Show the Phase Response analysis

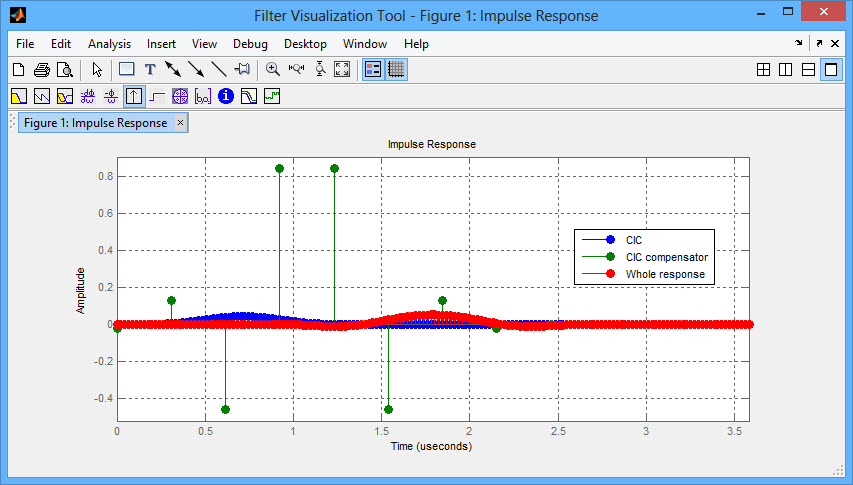(x=42, y=97)
